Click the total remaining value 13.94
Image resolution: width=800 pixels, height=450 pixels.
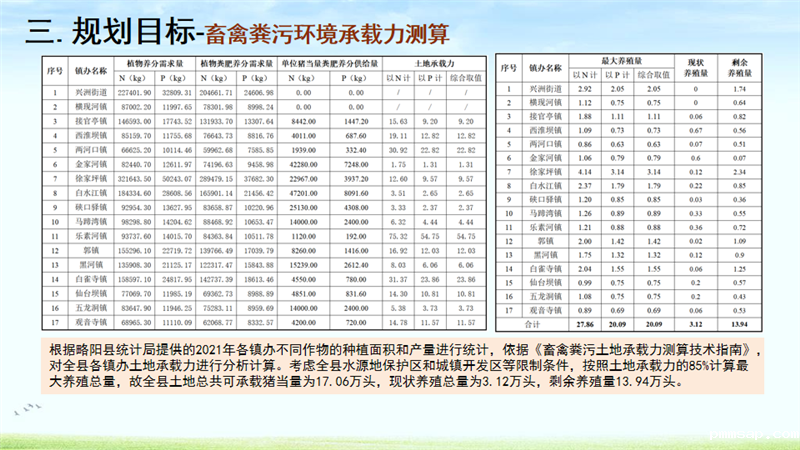[x=743, y=324]
